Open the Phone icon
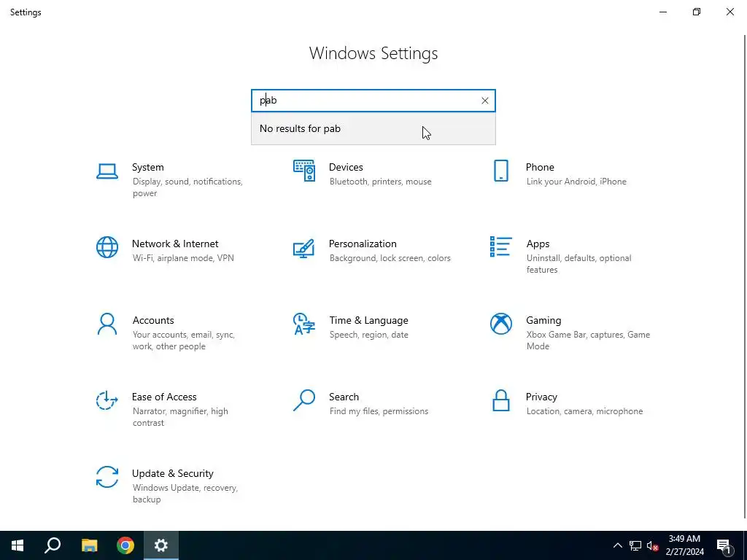The image size is (747, 560). 501,171
